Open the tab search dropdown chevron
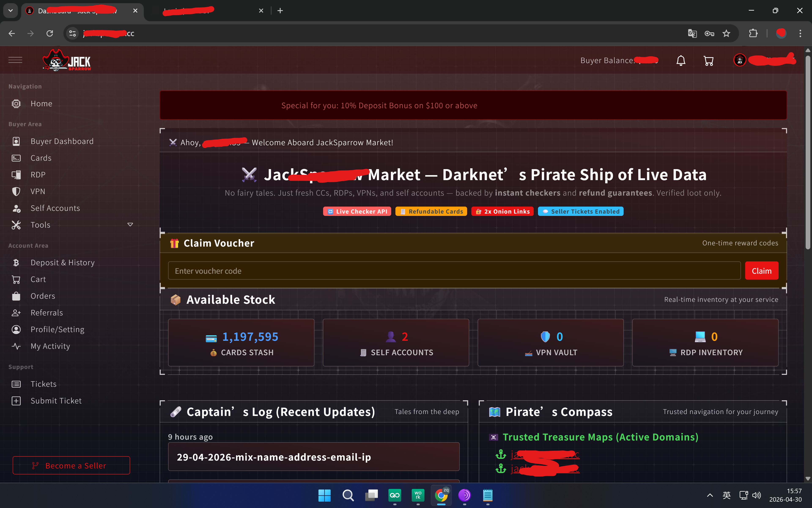The image size is (812, 508). (11, 10)
